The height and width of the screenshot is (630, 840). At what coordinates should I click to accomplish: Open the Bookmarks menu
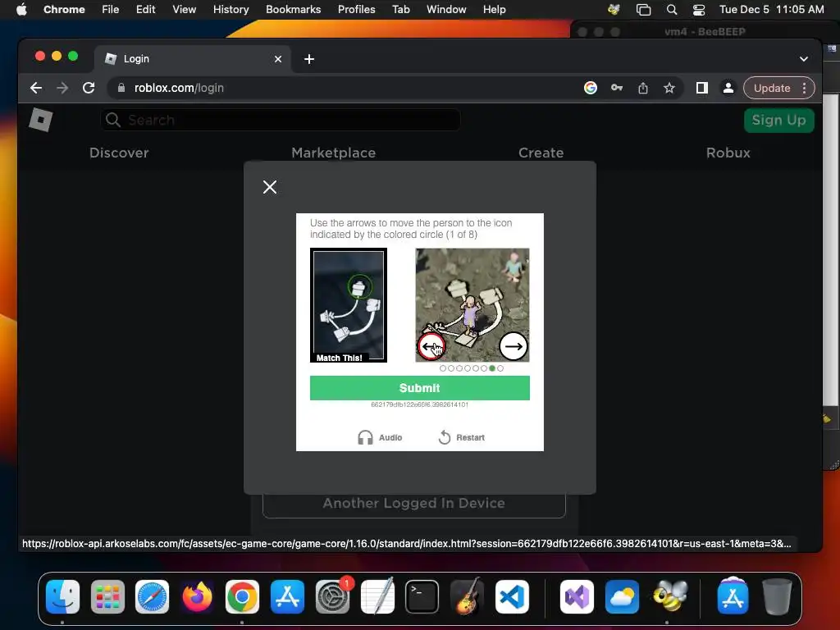tap(293, 10)
